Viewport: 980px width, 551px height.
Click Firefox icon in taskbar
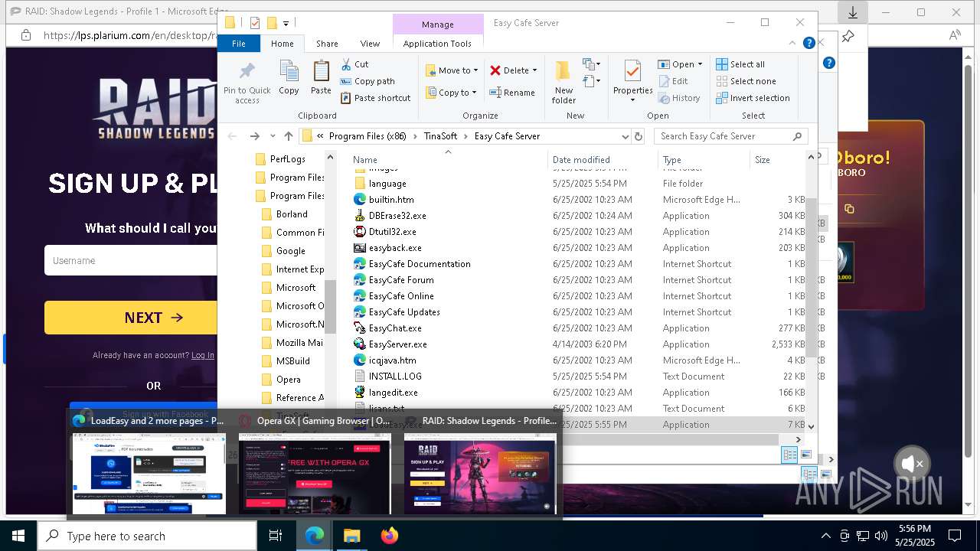coord(390,536)
